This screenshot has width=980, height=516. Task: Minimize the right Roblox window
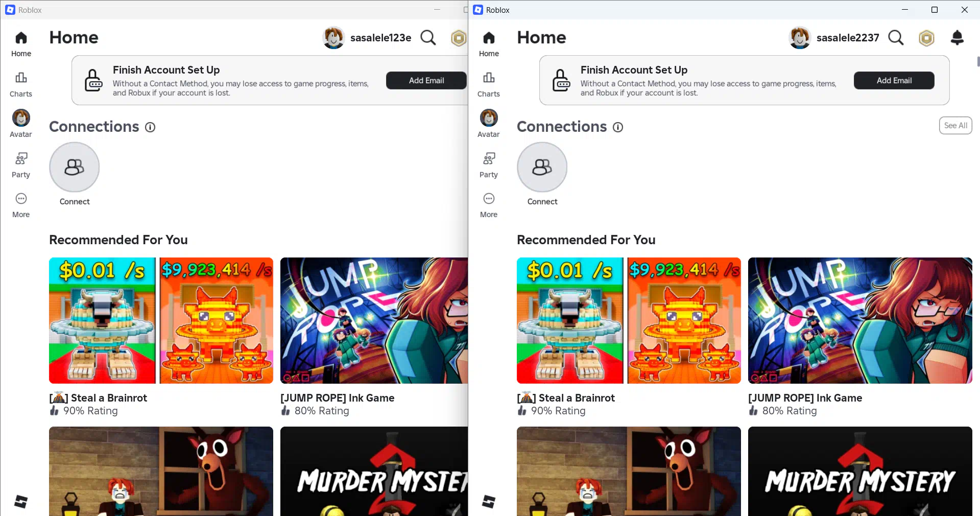coord(905,10)
